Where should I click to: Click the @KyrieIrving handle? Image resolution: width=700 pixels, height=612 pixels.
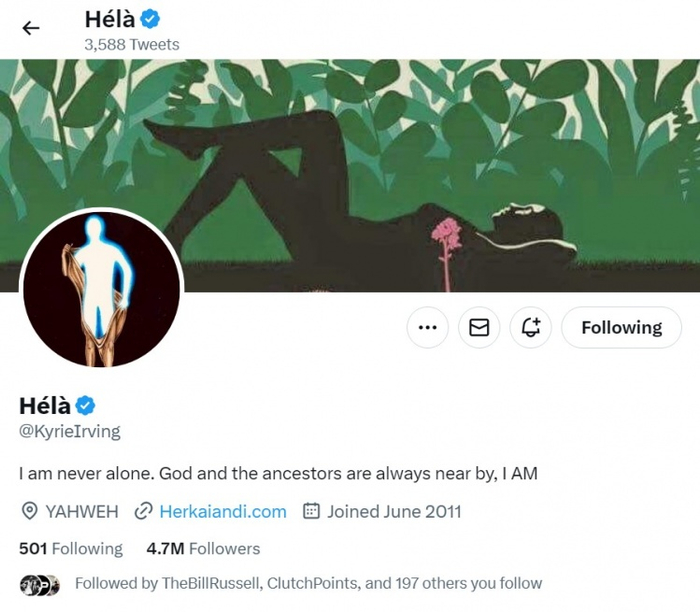tap(70, 431)
